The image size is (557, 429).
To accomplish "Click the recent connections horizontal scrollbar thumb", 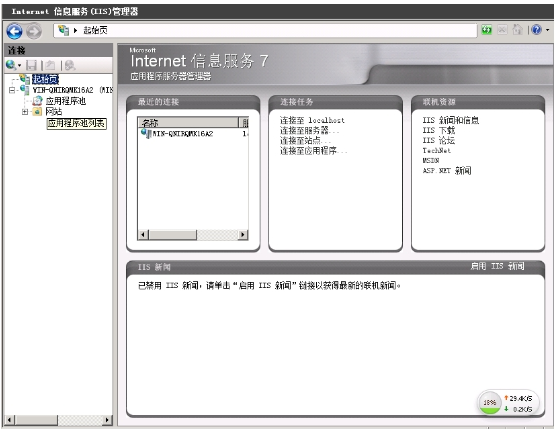I will pyautogui.click(x=173, y=234).
